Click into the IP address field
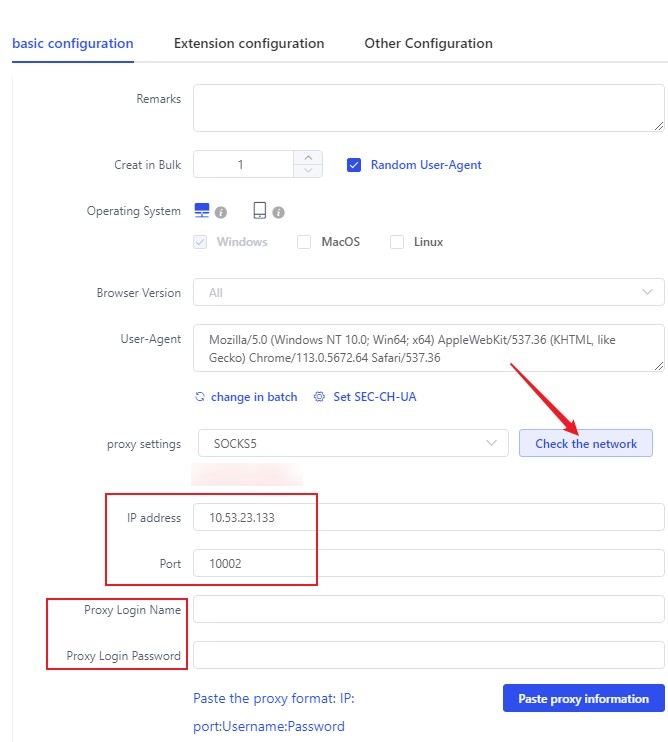The image size is (668, 742). click(x=428, y=518)
